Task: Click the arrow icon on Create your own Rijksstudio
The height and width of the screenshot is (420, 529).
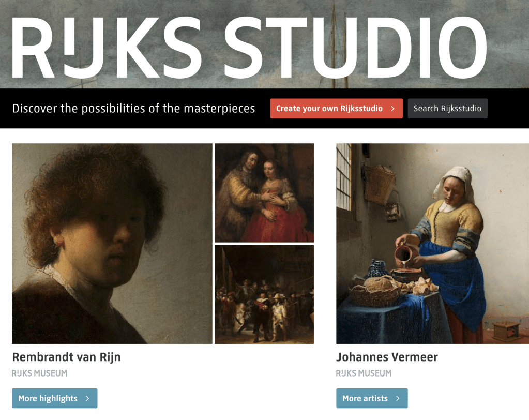Action: pyautogui.click(x=392, y=109)
